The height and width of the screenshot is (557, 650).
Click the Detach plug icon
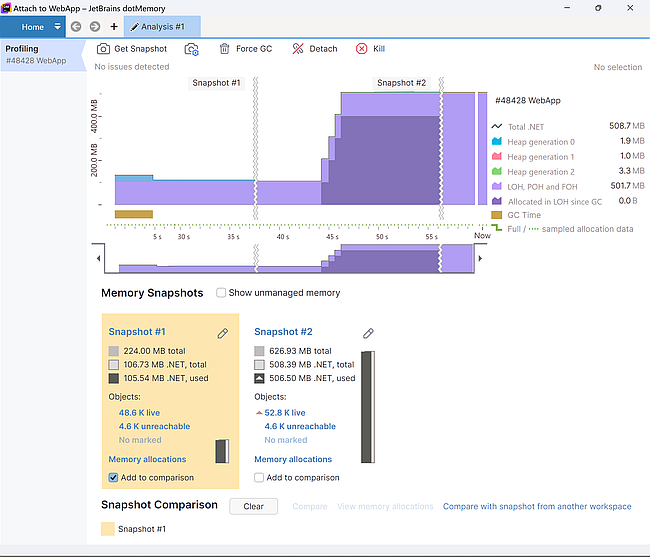click(x=298, y=49)
